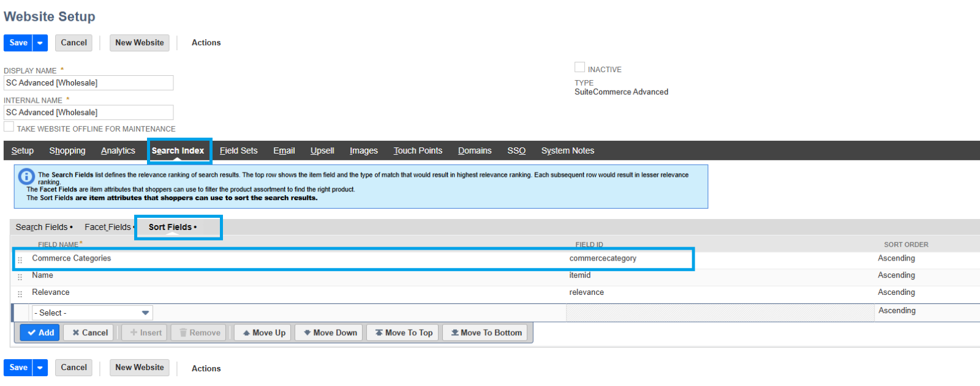This screenshot has height=386, width=980.
Task: Click the bottom Cancel button
Action: pos(73,368)
